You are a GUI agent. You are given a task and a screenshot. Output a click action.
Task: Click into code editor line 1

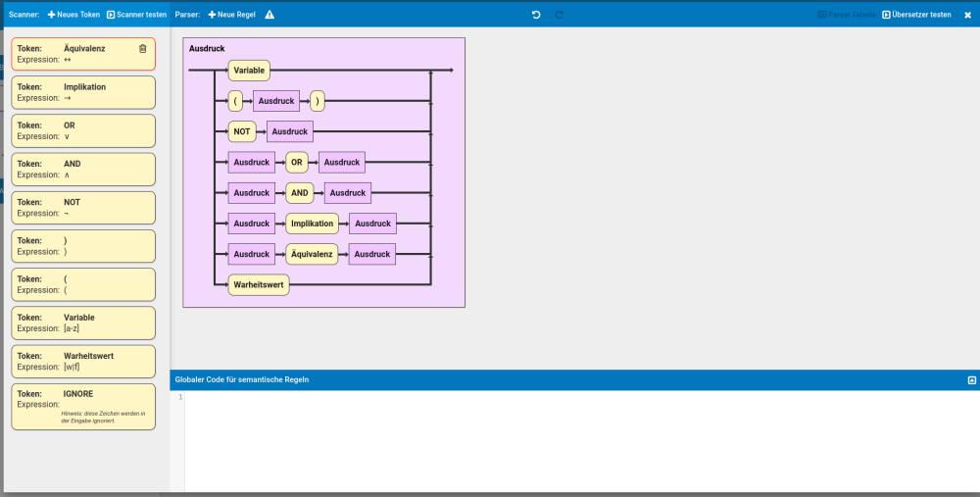tap(581, 398)
